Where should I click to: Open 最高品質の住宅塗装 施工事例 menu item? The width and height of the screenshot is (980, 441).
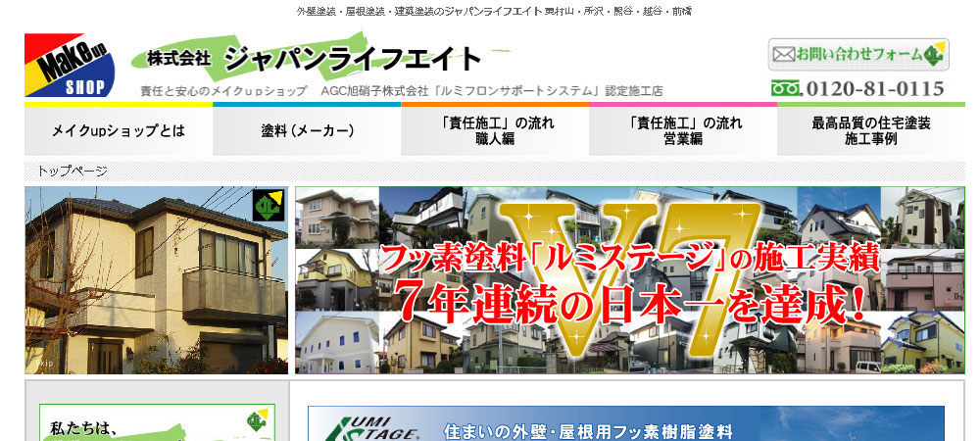pyautogui.click(x=871, y=130)
